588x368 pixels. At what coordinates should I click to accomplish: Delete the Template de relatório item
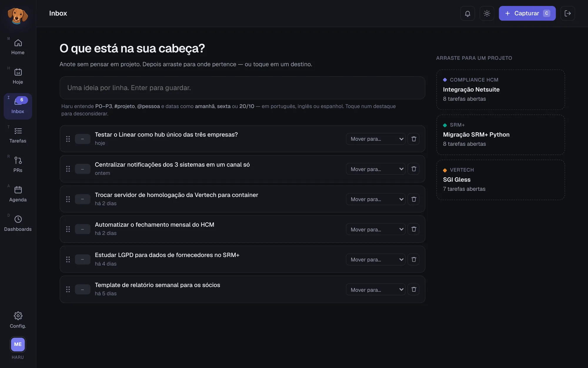click(x=414, y=290)
